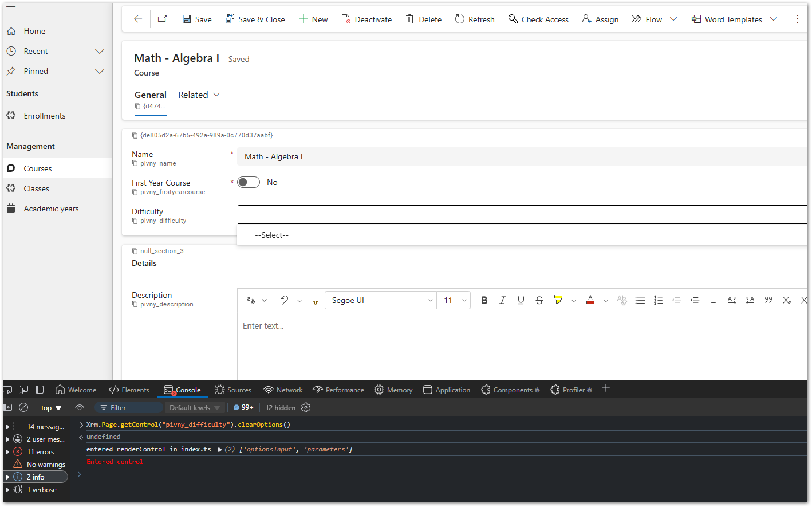The height and width of the screenshot is (507, 812).
Task: Create a New record
Action: (313, 19)
